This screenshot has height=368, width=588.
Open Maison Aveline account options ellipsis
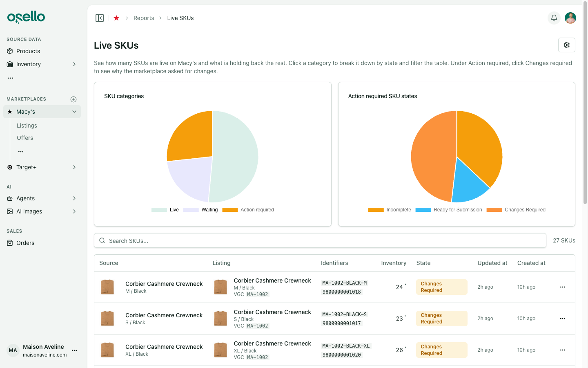[74, 350]
